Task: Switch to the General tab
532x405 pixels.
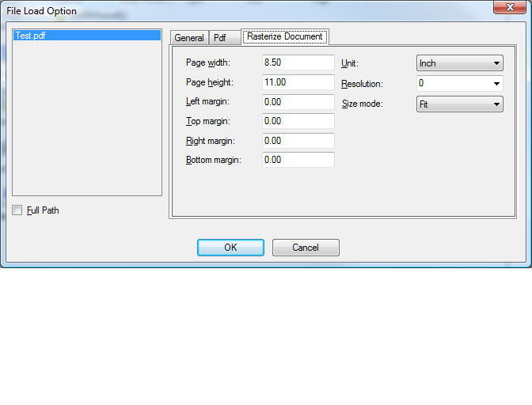Action: pyautogui.click(x=189, y=38)
